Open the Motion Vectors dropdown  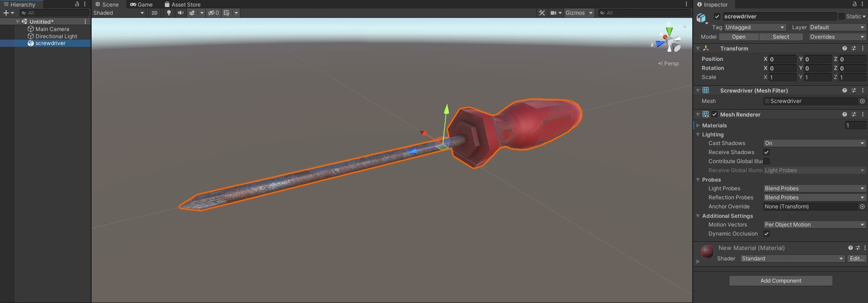pyautogui.click(x=815, y=225)
